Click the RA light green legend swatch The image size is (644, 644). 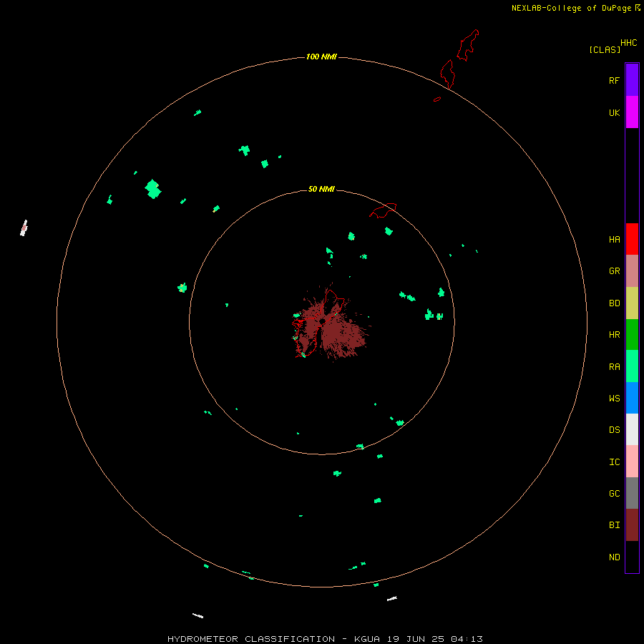(632, 366)
